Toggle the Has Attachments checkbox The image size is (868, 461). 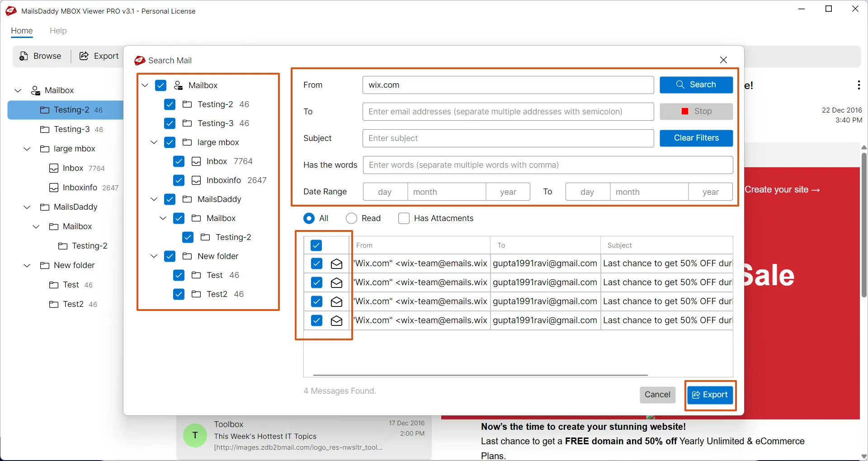click(x=404, y=218)
